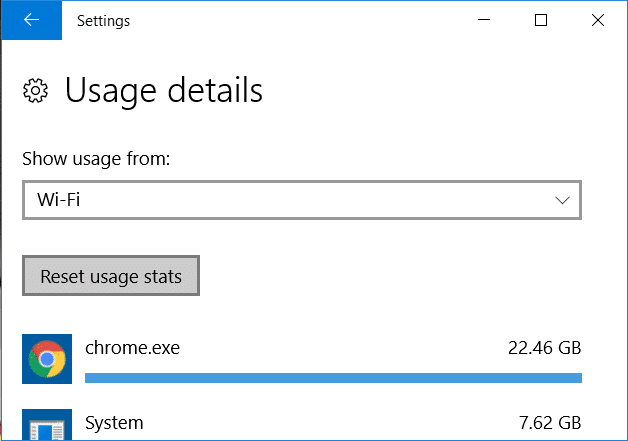Click the Chrome app icon
Viewport: 628px width, 441px height.
(47, 359)
